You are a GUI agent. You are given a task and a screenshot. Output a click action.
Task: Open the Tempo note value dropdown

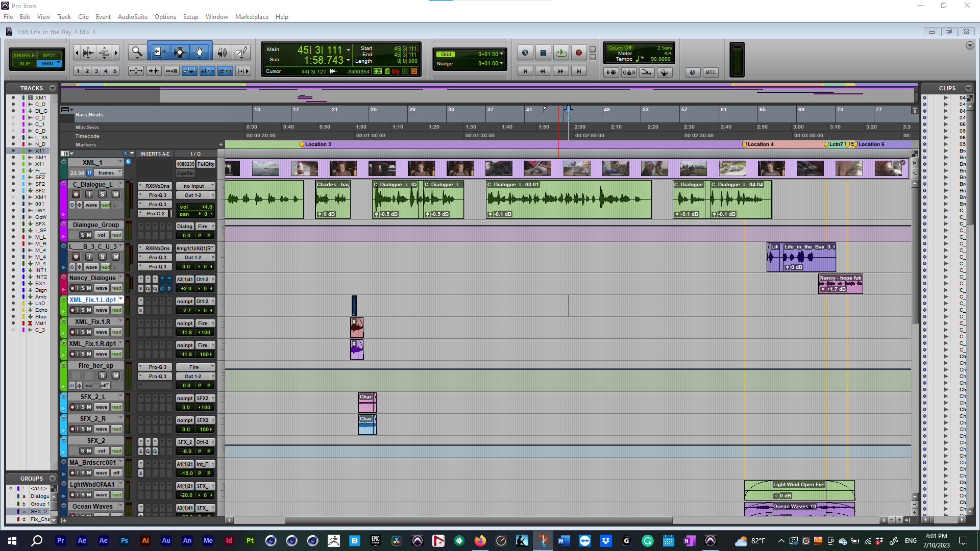642,59
